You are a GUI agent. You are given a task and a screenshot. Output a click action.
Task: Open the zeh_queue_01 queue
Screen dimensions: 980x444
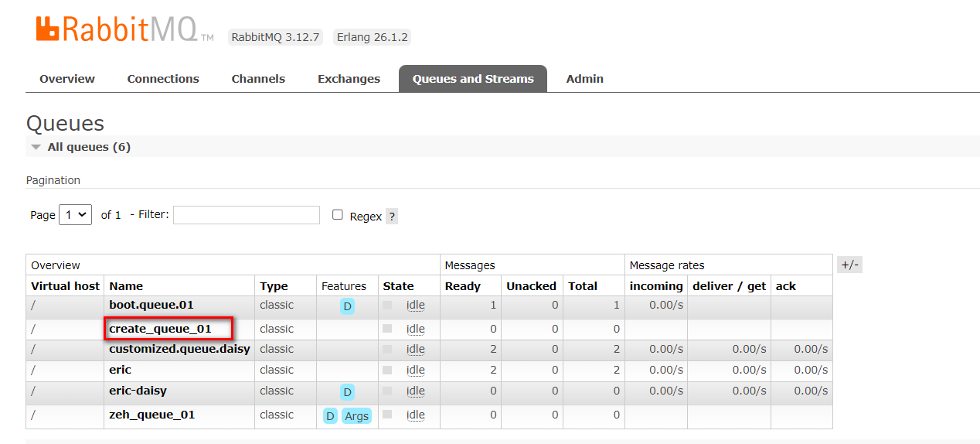(x=151, y=415)
